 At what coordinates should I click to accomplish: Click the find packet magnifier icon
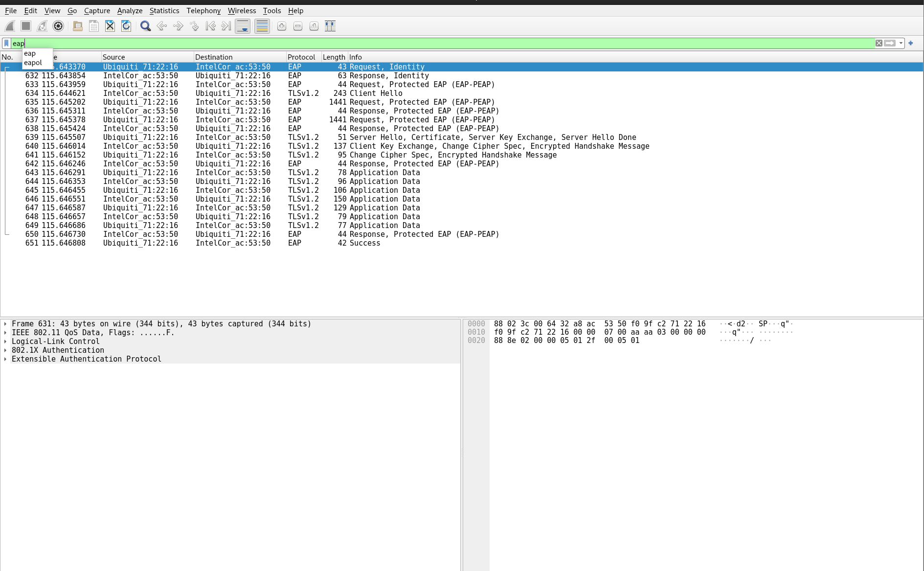click(145, 26)
